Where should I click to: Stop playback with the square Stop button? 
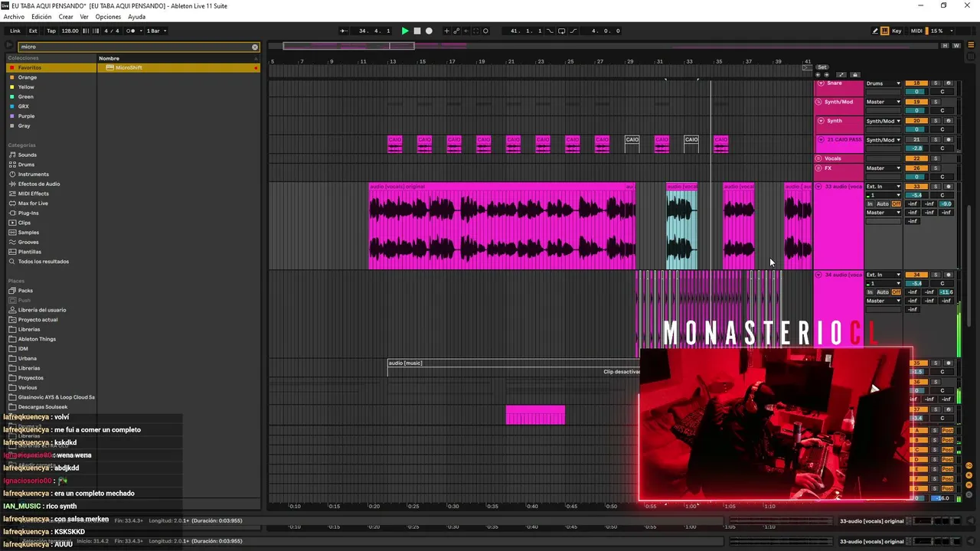416,31
